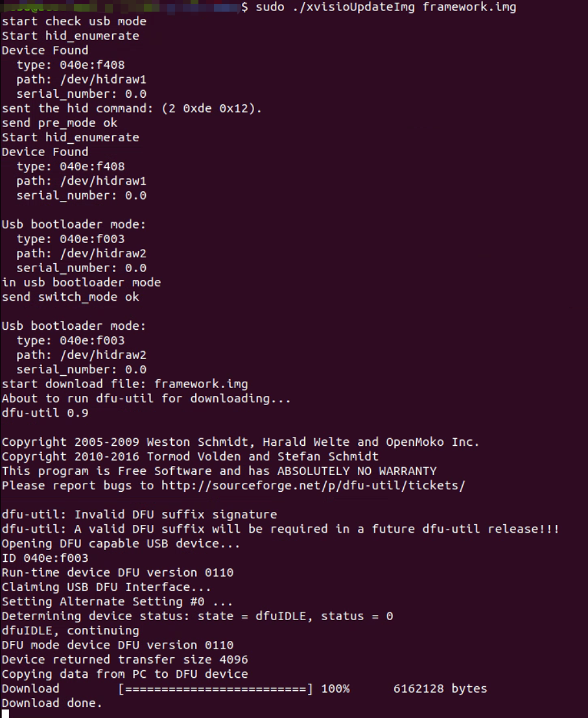Click 'Device returned transfer size 4096' line
Screen dimensions: 588x718
pyautogui.click(x=124, y=660)
